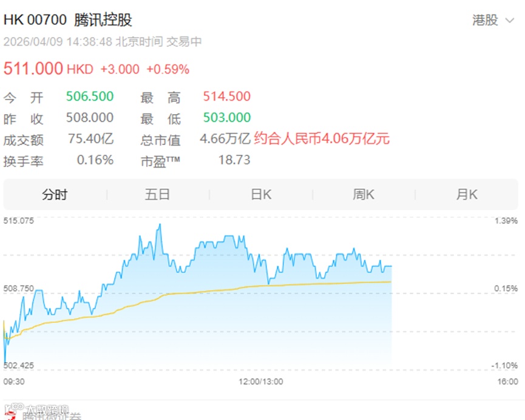Click the timestamp 2026/04/09 14:38:48
The image size is (525, 420).
pyautogui.click(x=58, y=42)
